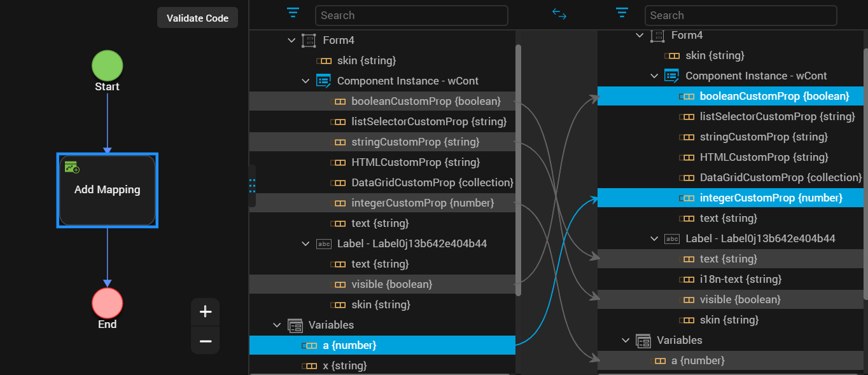Select the Add Mapping action node
The image size is (868, 375).
click(107, 190)
